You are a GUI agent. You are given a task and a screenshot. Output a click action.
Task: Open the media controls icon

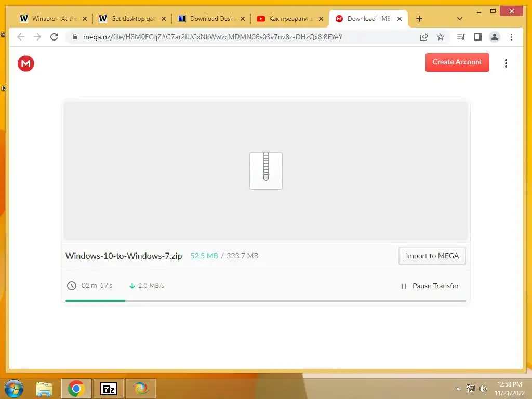point(461,37)
